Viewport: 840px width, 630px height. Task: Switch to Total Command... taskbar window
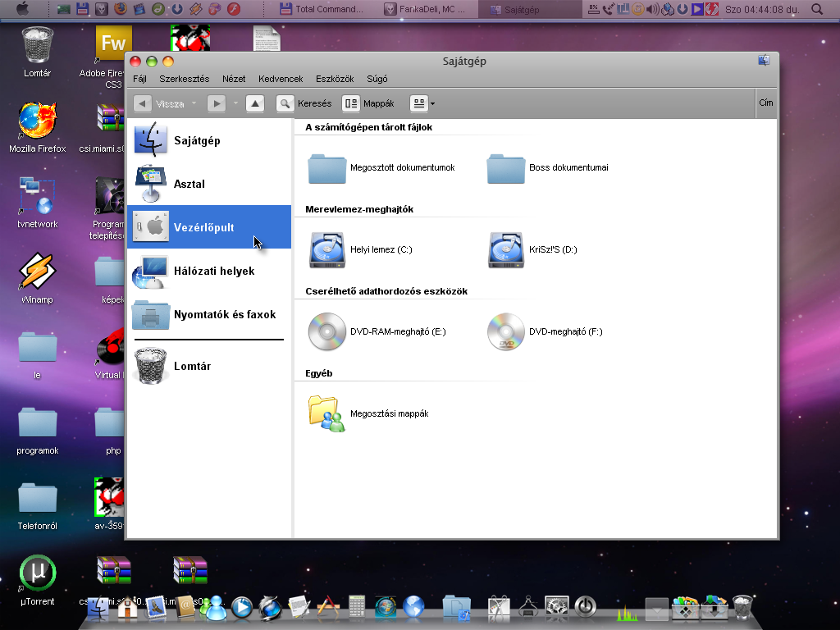pyautogui.click(x=322, y=9)
